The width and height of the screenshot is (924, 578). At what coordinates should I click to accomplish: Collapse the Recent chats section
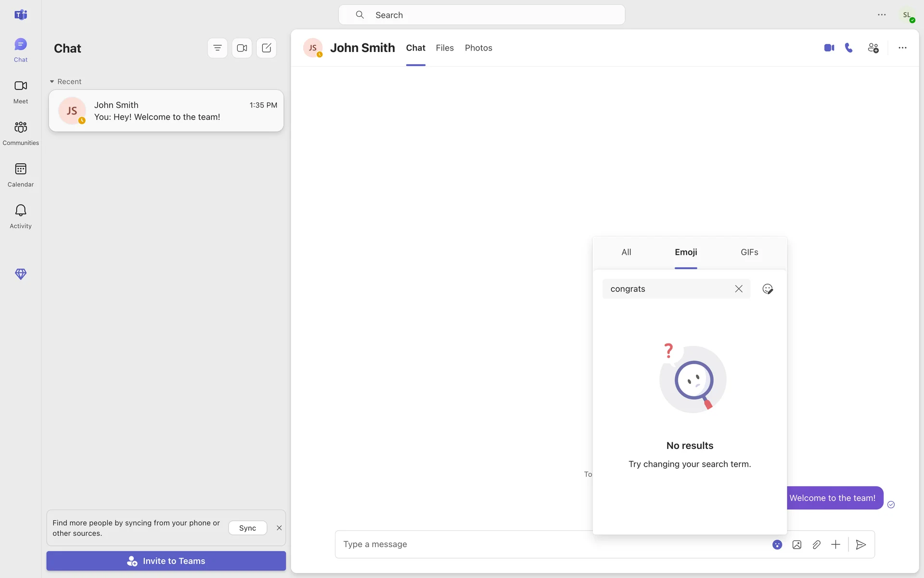[x=52, y=81]
